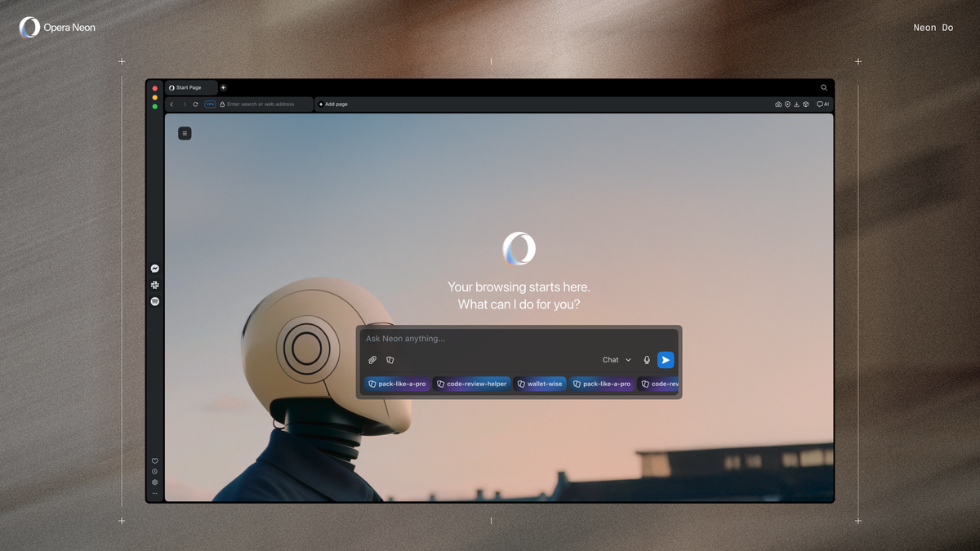Open bookmarks heart icon in sidebar
The width and height of the screenshot is (980, 551).
coord(155,461)
